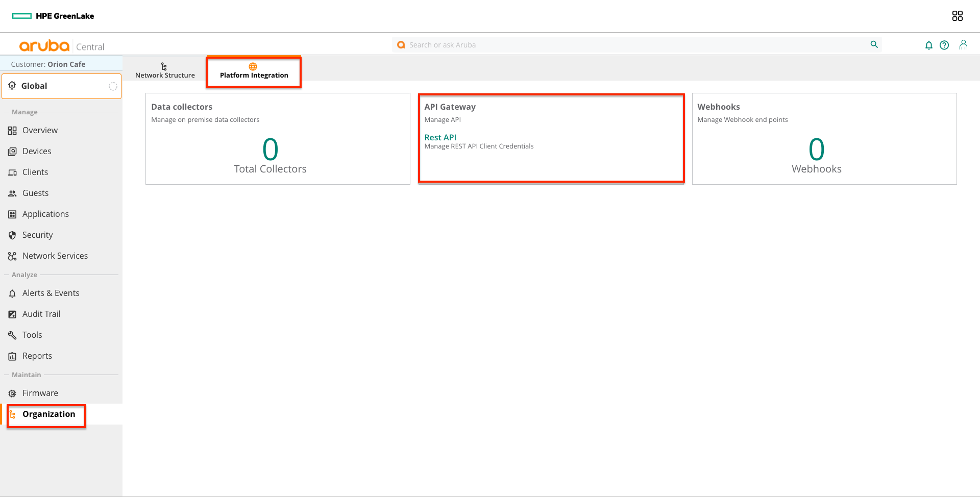Click Manage REST API Client Credentials text
Image resolution: width=980 pixels, height=497 pixels.
click(479, 146)
